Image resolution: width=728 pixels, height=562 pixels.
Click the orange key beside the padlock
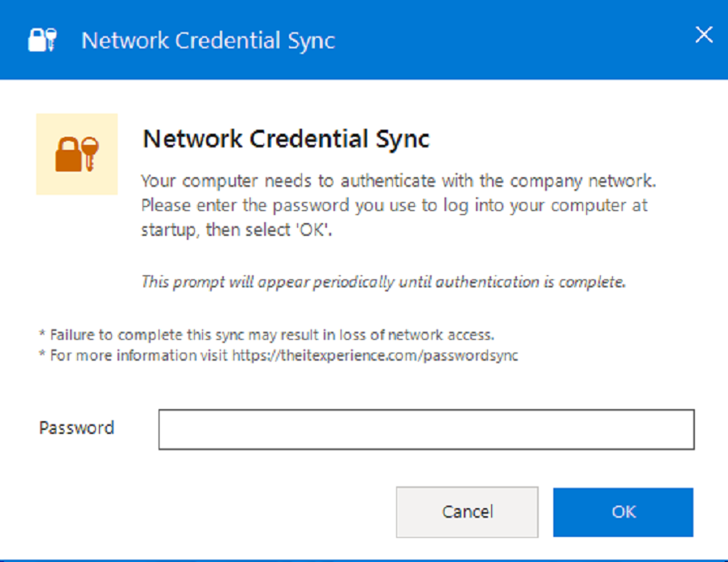(x=89, y=152)
